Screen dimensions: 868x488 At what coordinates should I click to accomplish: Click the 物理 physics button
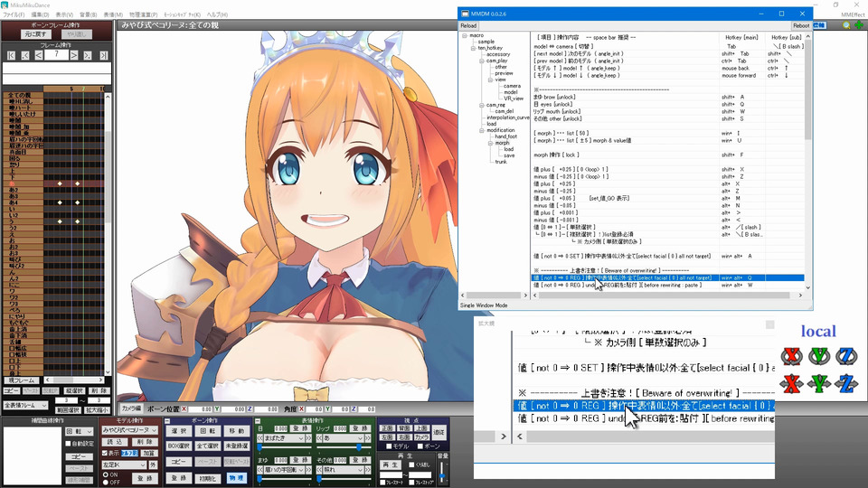[236, 478]
